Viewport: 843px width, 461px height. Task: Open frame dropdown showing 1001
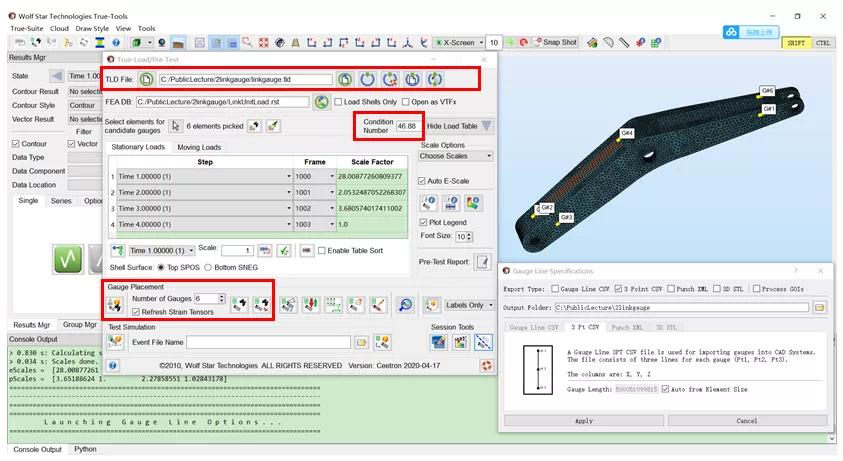315,193
